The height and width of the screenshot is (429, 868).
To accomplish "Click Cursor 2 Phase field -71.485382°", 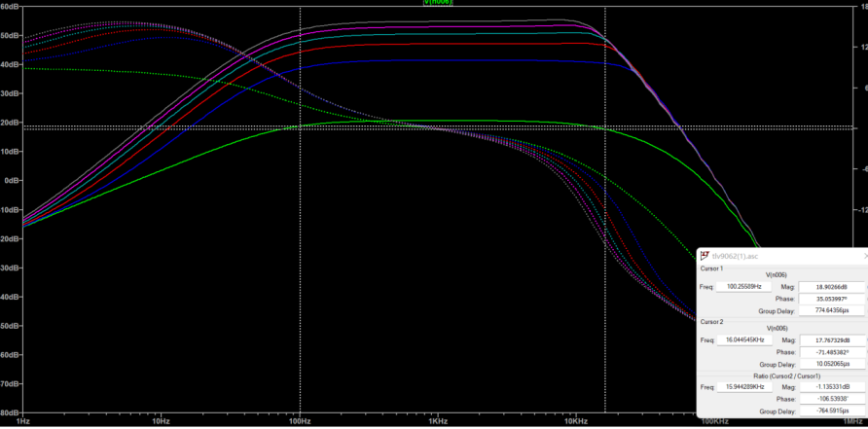I will tap(831, 352).
